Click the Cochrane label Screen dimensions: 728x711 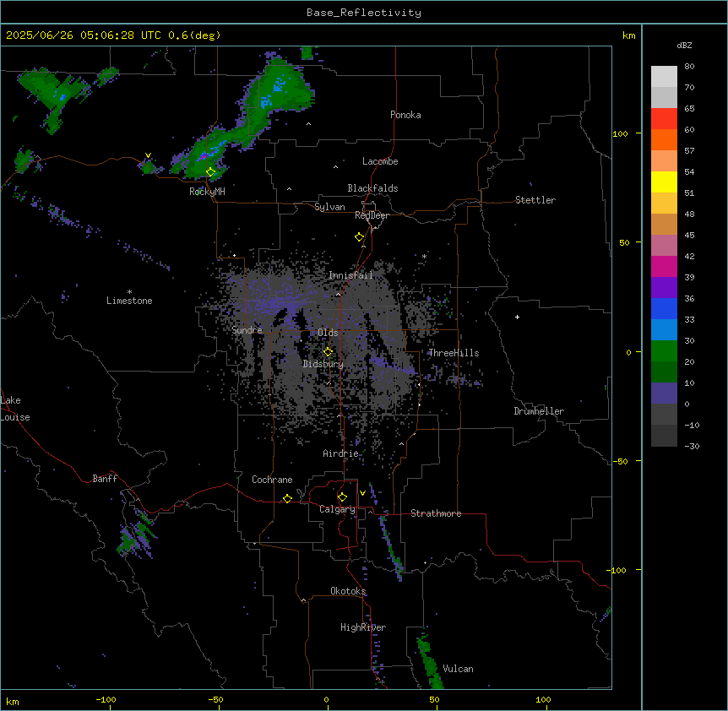(272, 480)
